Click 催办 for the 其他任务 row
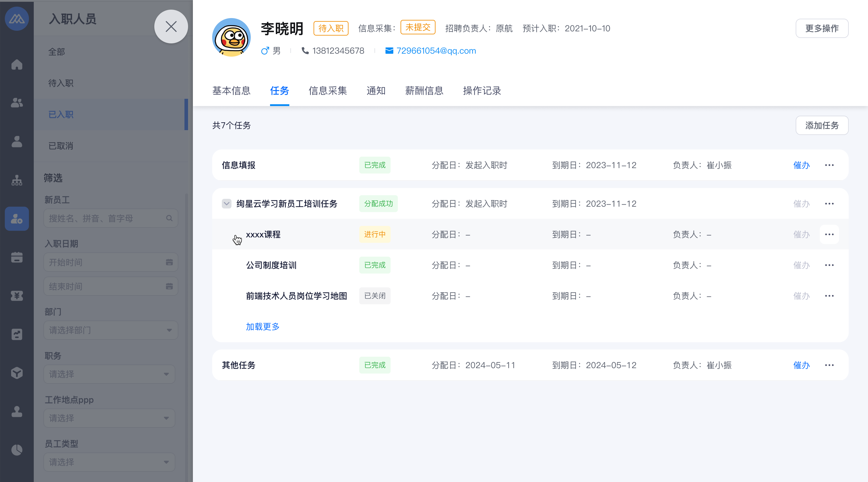 coord(801,365)
